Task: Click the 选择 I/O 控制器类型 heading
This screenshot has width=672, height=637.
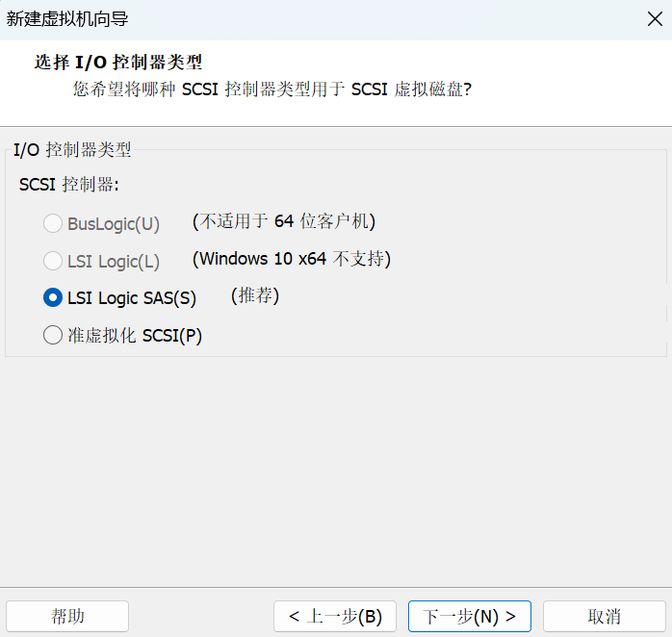Action: [118, 64]
